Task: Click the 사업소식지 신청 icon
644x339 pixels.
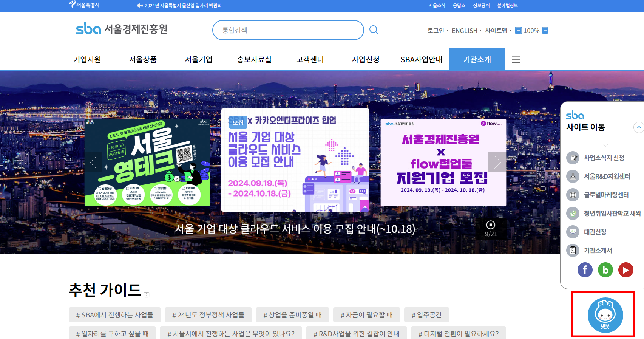Action: pos(573,158)
